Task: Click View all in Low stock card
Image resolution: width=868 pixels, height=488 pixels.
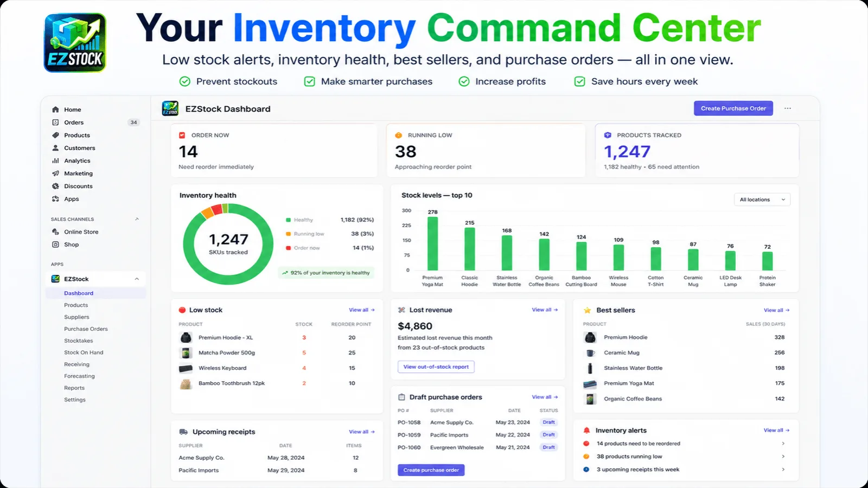Action: click(x=362, y=310)
